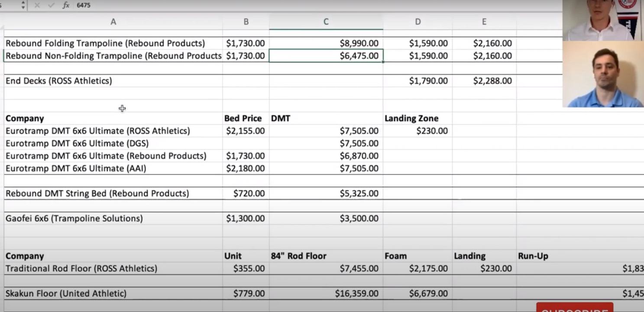Select Rebound DMT String Bed (Rebound Products)
This screenshot has height=312, width=644.
pos(113,193)
